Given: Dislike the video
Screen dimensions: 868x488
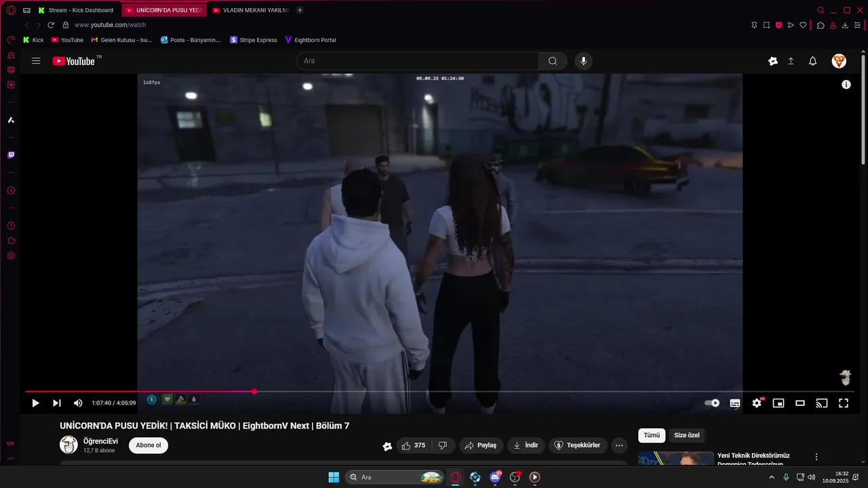Looking at the screenshot, I should click(x=443, y=445).
